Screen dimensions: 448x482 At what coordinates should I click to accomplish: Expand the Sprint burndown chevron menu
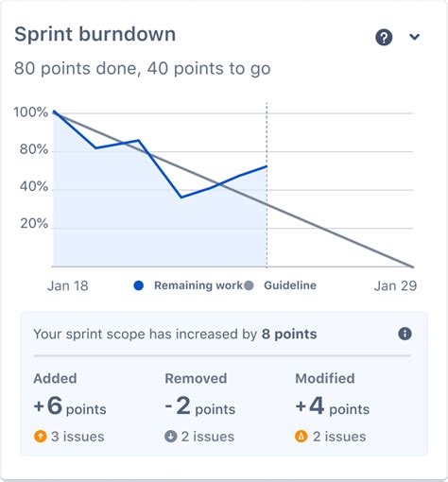(414, 37)
